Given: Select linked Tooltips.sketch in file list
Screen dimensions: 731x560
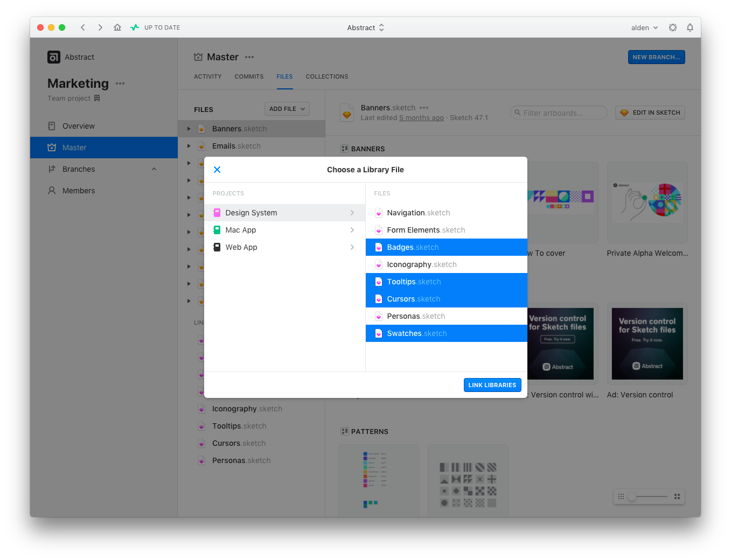Looking at the screenshot, I should (252, 426).
